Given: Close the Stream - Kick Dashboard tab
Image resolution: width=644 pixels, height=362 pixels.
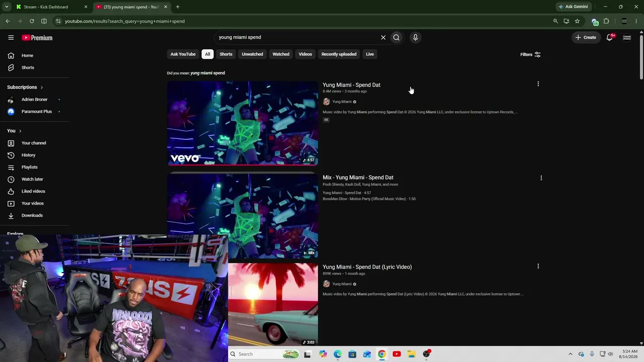Looking at the screenshot, I should tap(86, 7).
